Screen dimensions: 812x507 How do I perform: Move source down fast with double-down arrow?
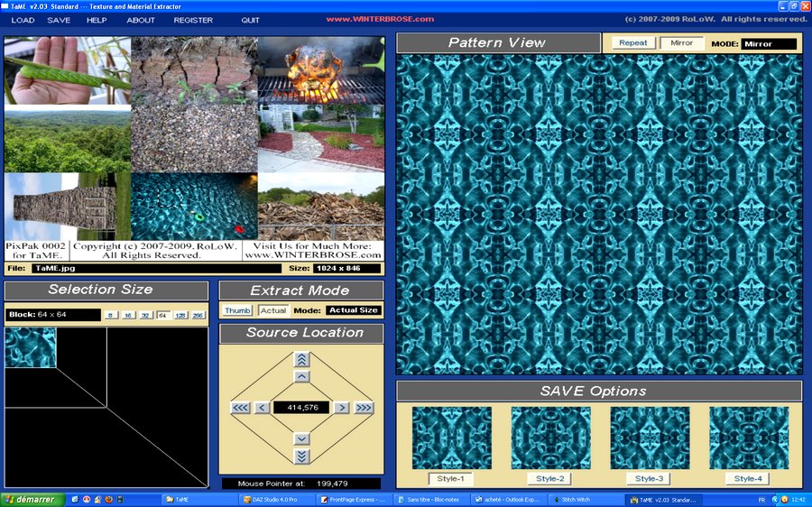301,456
